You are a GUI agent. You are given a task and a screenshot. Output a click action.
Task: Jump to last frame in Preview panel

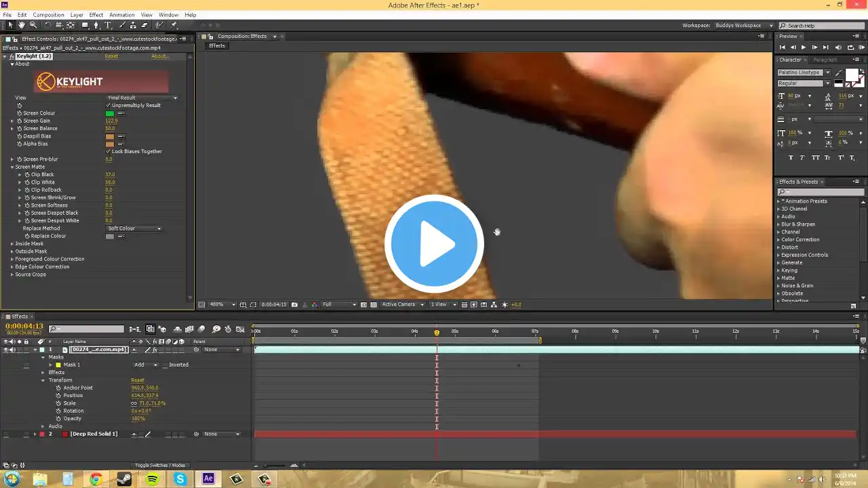[825, 47]
